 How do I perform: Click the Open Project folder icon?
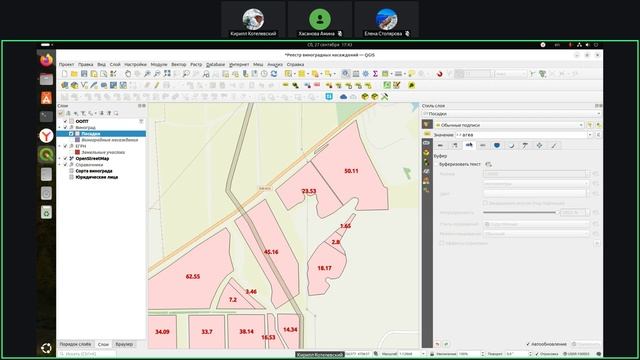(74, 74)
